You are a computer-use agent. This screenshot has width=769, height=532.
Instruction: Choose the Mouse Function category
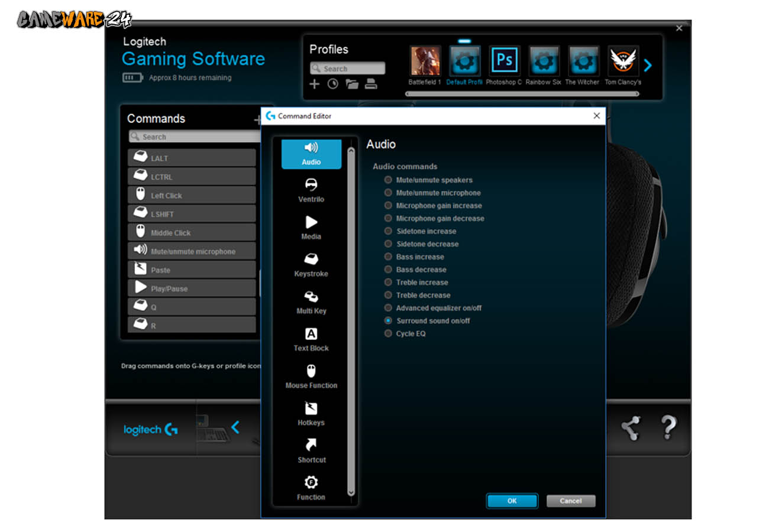[311, 377]
